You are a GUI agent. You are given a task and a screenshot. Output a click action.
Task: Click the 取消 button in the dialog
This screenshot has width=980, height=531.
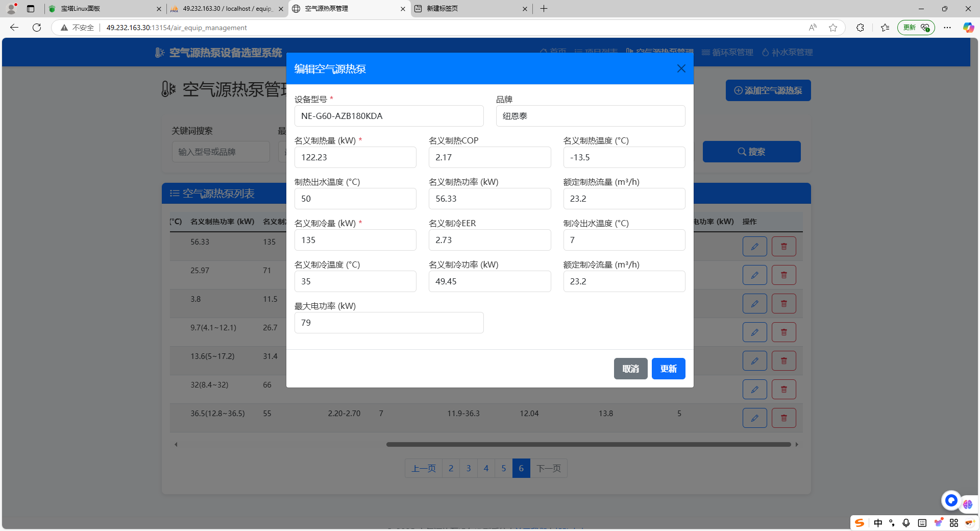(x=630, y=369)
